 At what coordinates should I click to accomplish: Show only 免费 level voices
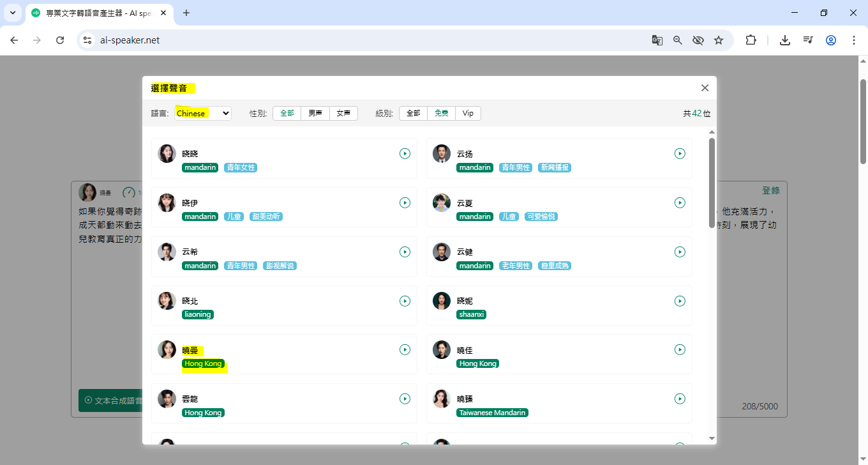tap(441, 113)
